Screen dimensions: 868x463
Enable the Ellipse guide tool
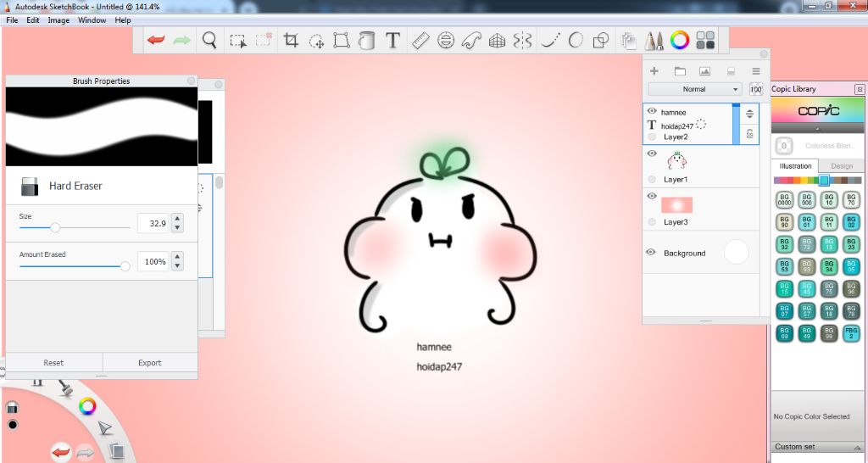pos(446,41)
